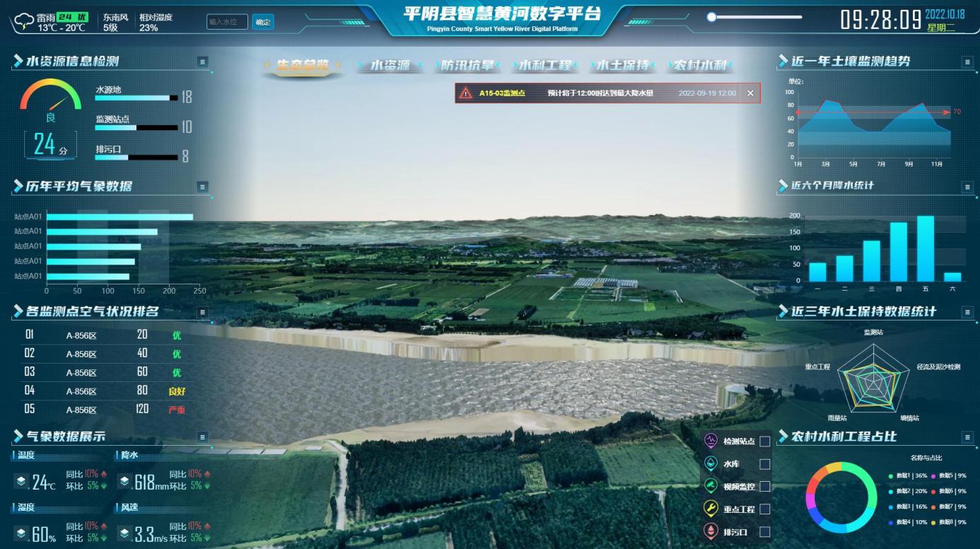Click the 09:28:09 clock display
This screenshot has height=549, width=980.
click(881, 20)
